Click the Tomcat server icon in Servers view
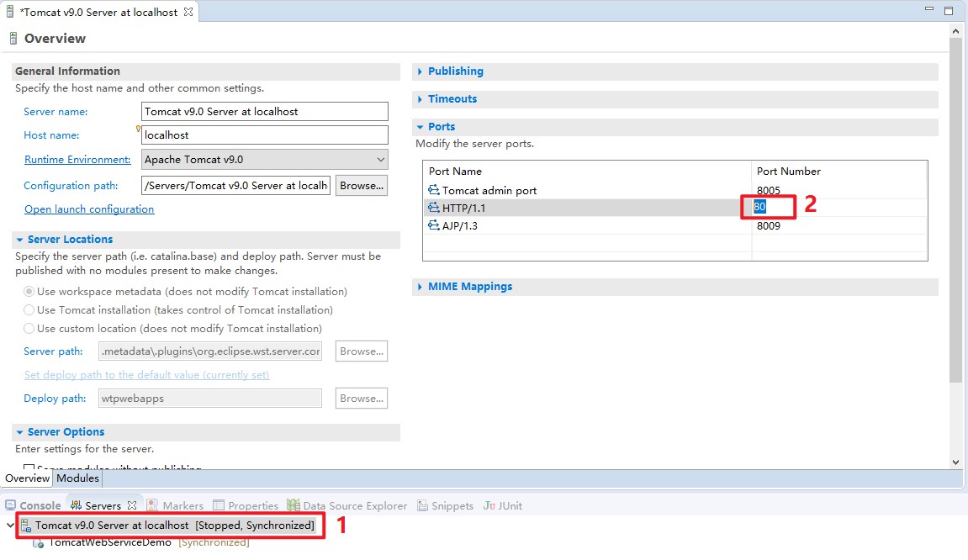The image size is (968, 560). point(27,525)
